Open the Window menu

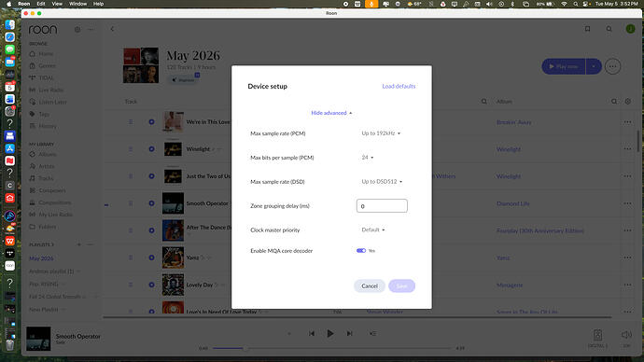(77, 4)
